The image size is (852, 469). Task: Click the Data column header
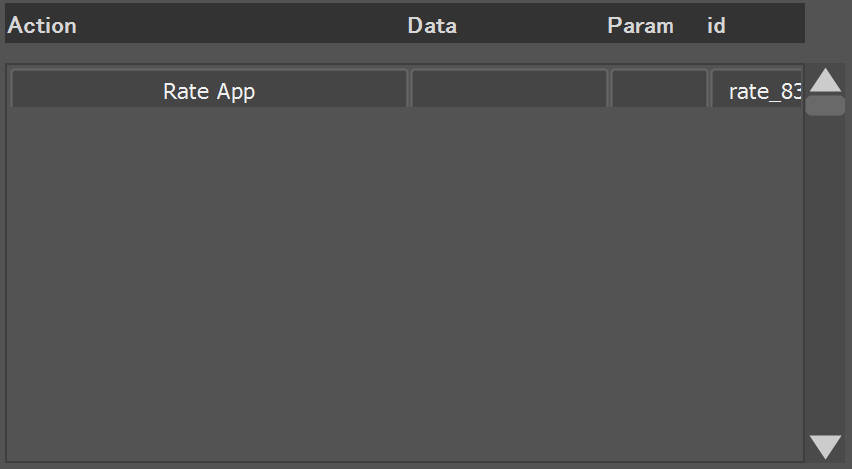(x=432, y=26)
